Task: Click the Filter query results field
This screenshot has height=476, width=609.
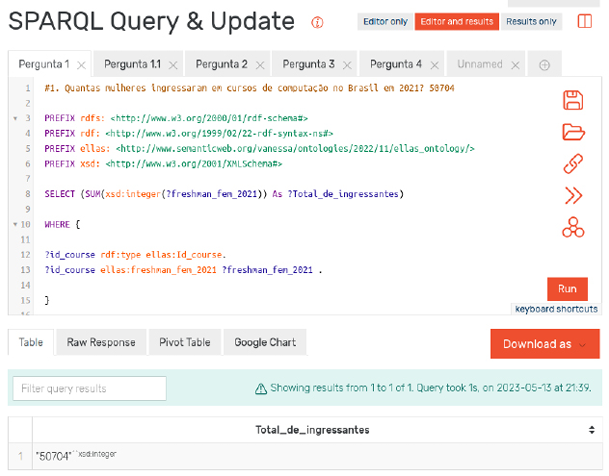Action: click(89, 388)
